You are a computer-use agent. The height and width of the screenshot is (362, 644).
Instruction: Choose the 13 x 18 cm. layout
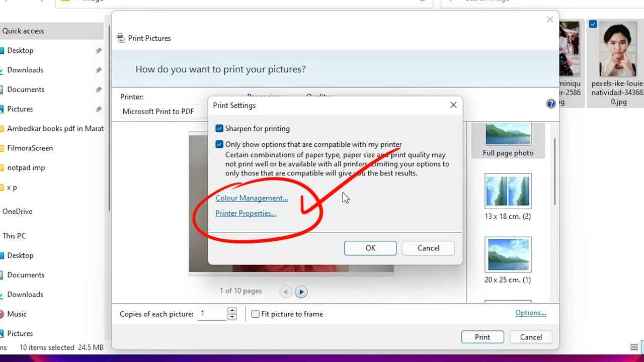508,197
